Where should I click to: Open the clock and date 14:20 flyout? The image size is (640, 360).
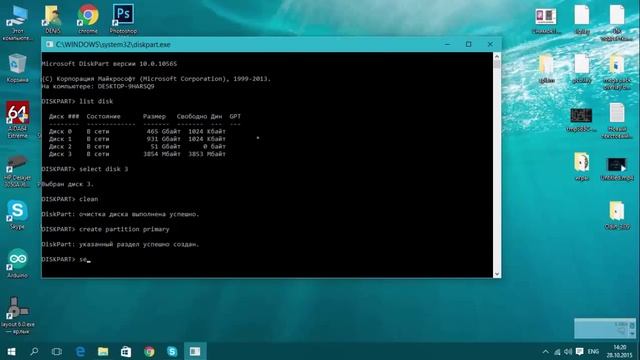pyautogui.click(x=619, y=351)
